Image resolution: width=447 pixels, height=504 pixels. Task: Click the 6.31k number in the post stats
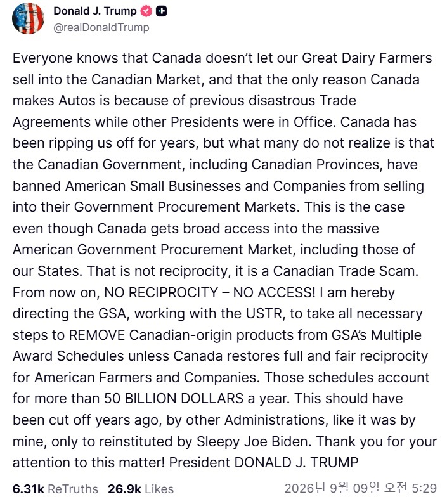coord(29,489)
